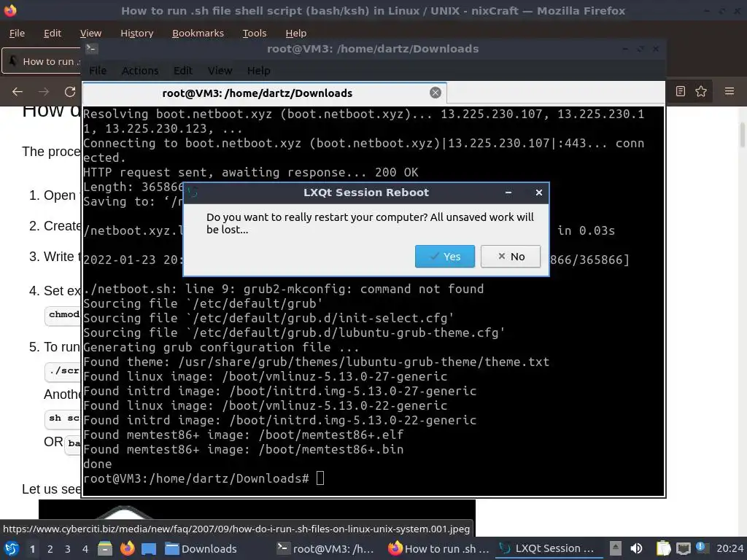Open the volume control tray icon
The width and height of the screenshot is (747, 560).
point(636,548)
